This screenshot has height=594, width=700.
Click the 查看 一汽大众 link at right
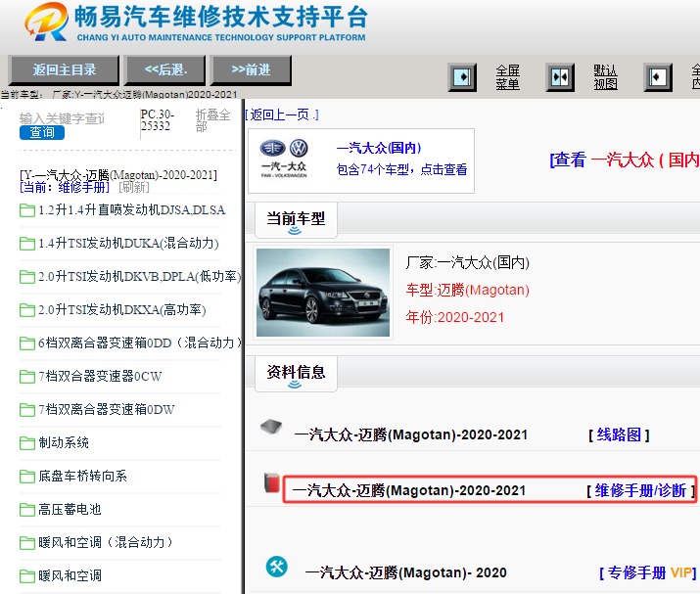(625, 160)
